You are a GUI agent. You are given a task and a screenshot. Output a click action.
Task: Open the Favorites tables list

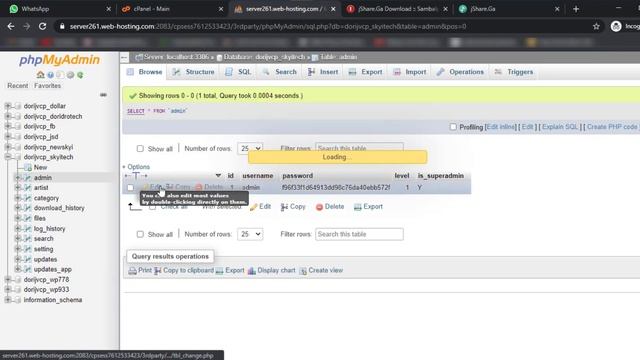tap(47, 86)
